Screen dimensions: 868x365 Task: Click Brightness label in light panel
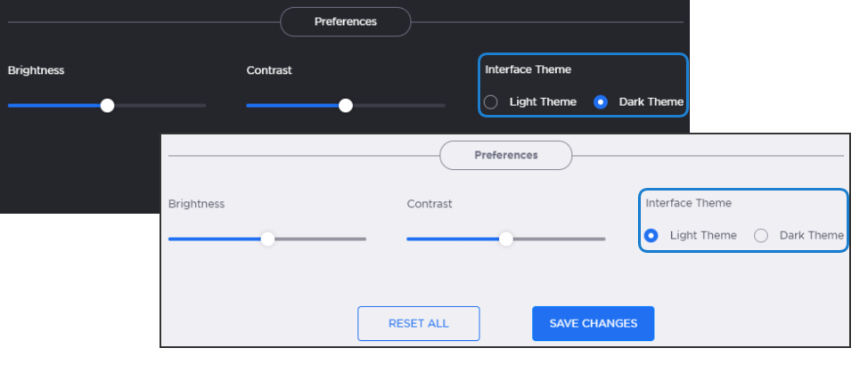click(197, 204)
